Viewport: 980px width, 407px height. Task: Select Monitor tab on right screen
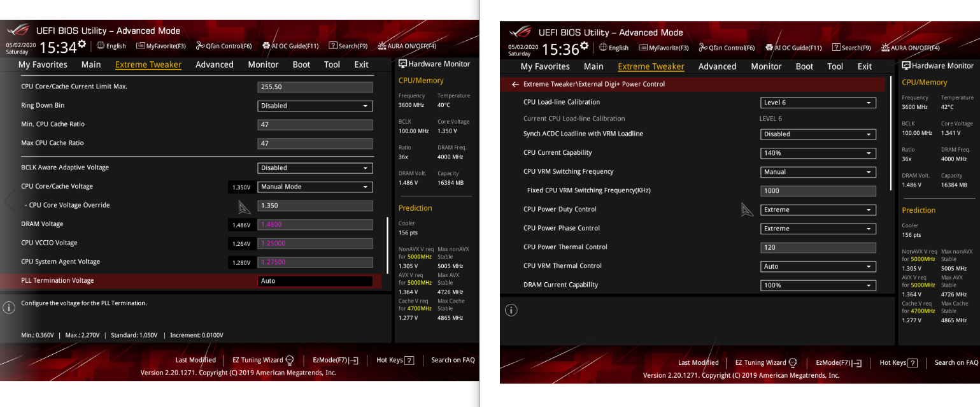coord(766,66)
